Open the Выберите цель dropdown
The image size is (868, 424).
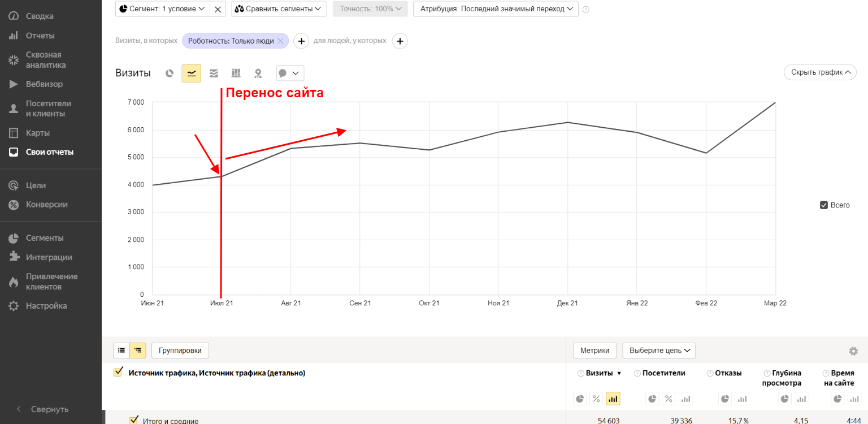click(659, 351)
